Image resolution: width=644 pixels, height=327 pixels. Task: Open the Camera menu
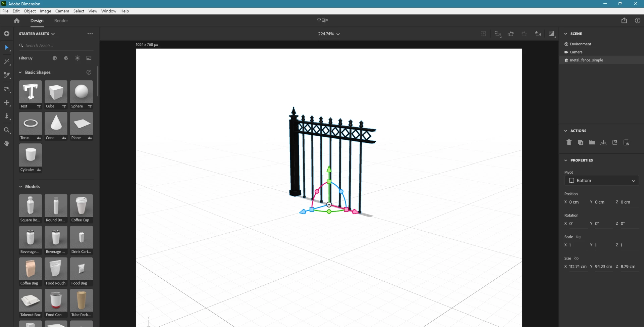click(62, 11)
